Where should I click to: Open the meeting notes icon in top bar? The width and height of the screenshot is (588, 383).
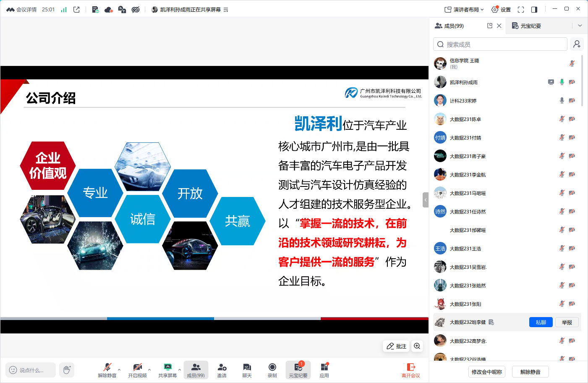click(x=95, y=9)
